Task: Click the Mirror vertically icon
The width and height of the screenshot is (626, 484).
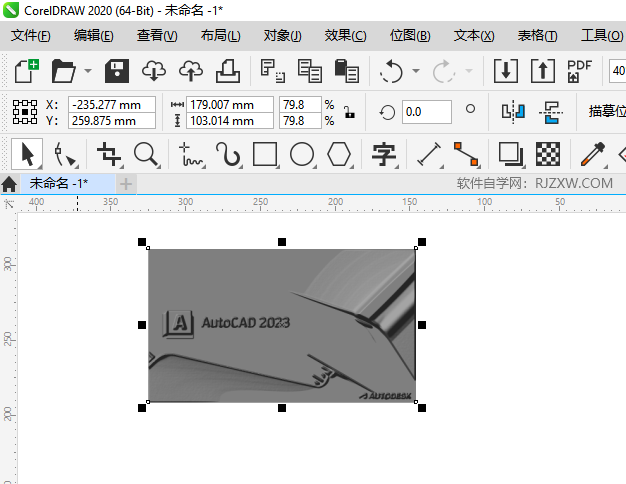Action: (x=551, y=112)
